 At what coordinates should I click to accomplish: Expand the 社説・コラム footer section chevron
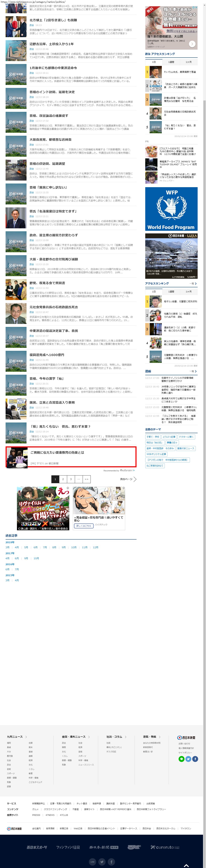click(x=125, y=737)
